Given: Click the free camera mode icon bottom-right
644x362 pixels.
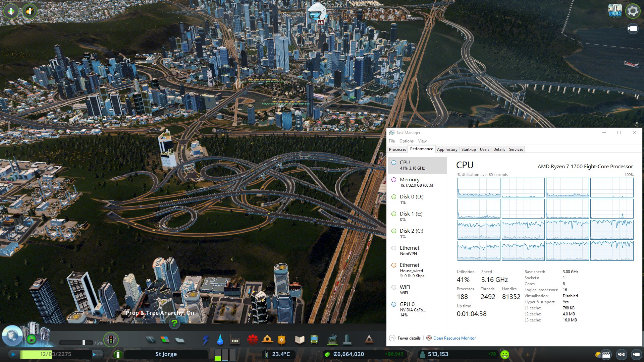Looking at the screenshot, I should (x=636, y=354).
